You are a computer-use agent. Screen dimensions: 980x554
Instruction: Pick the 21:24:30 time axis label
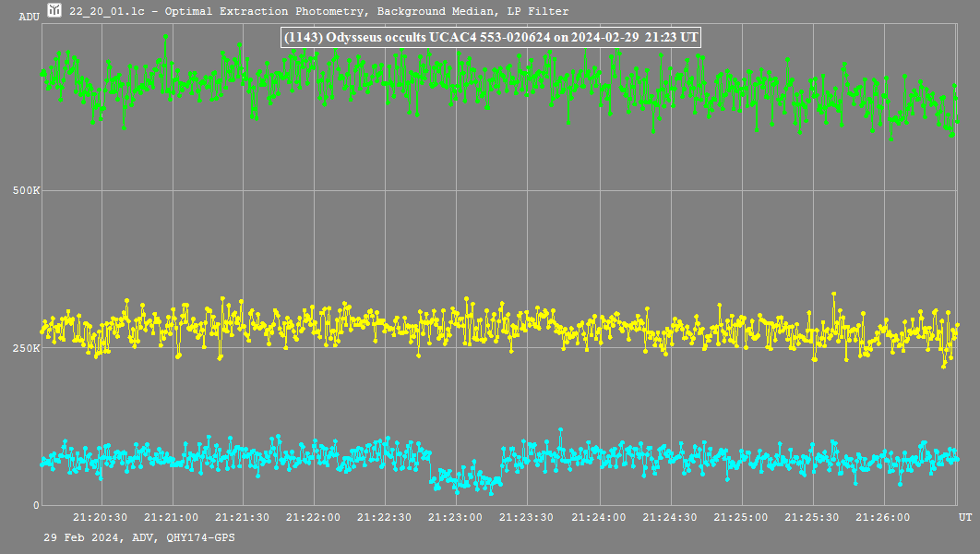click(669, 518)
